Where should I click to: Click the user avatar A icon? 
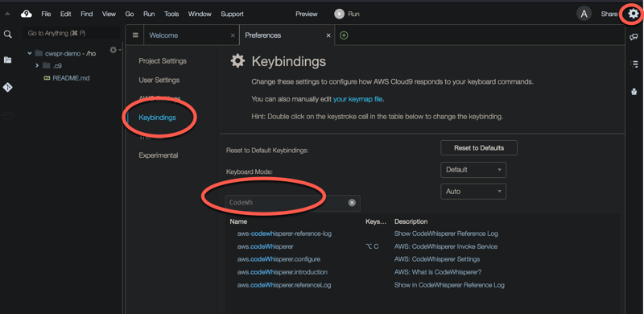pyautogui.click(x=584, y=14)
